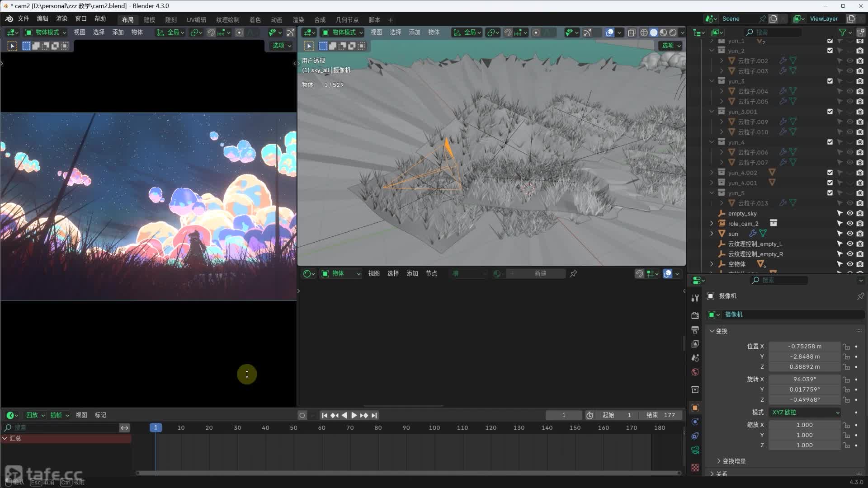Switch to the 几何节点 workspace tab
This screenshot has height=488, width=868.
point(347,20)
